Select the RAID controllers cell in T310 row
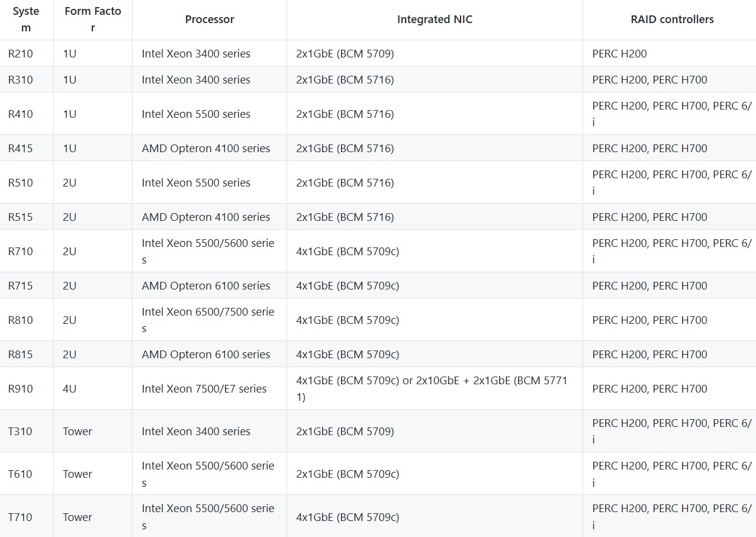756x537 pixels. coord(670,431)
